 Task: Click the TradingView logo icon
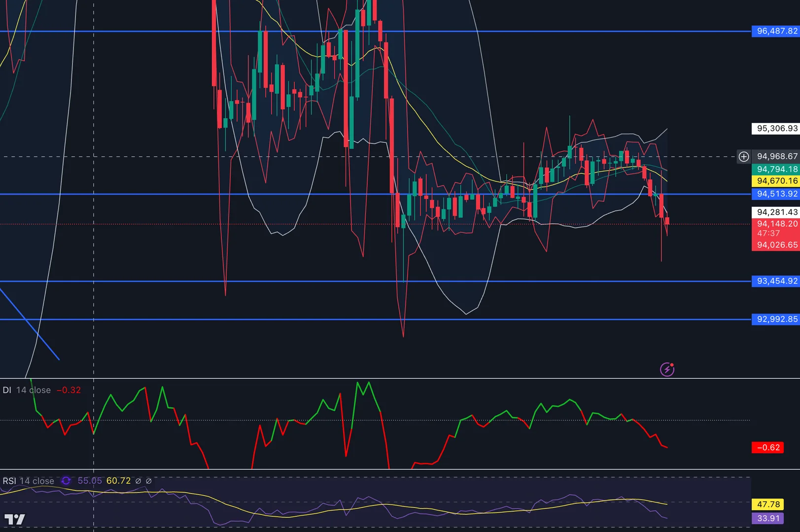click(14, 519)
